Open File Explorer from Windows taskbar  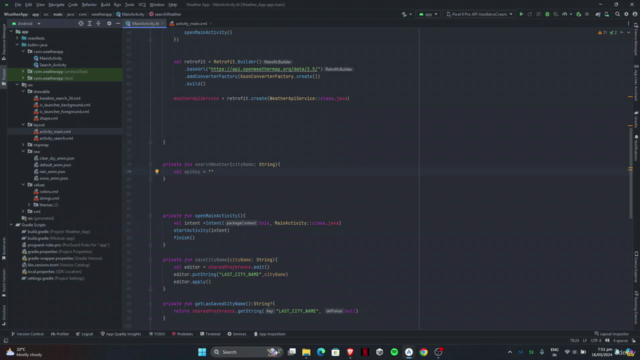click(306, 352)
